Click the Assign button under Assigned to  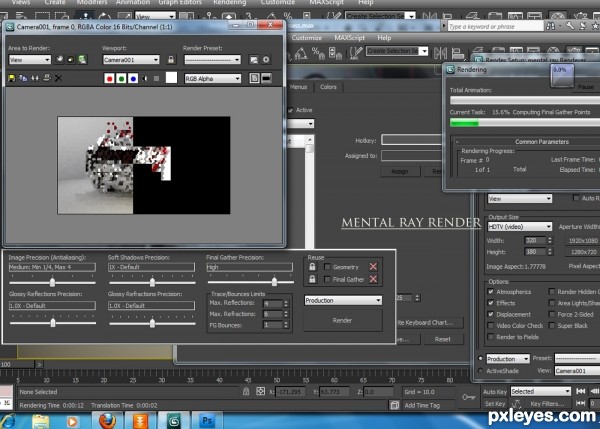(x=400, y=171)
